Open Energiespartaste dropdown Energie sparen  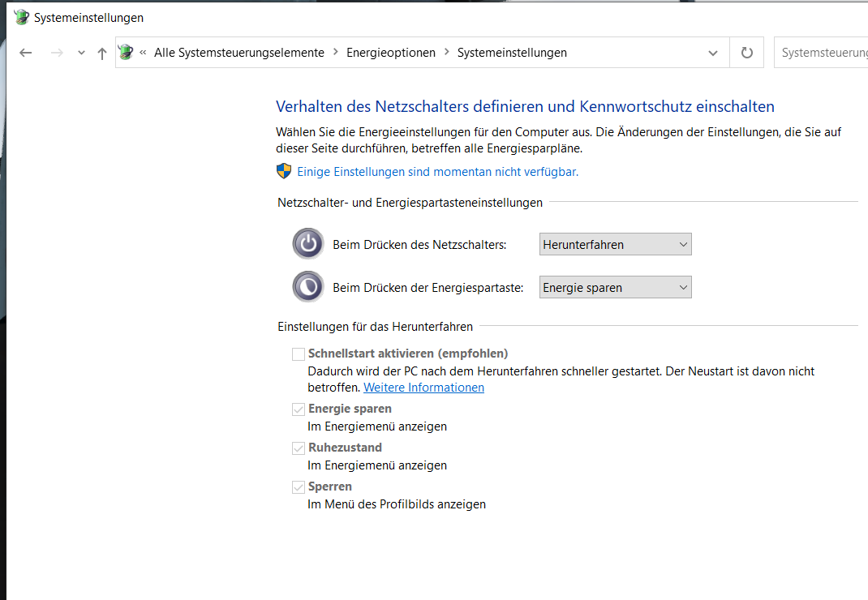pos(616,287)
